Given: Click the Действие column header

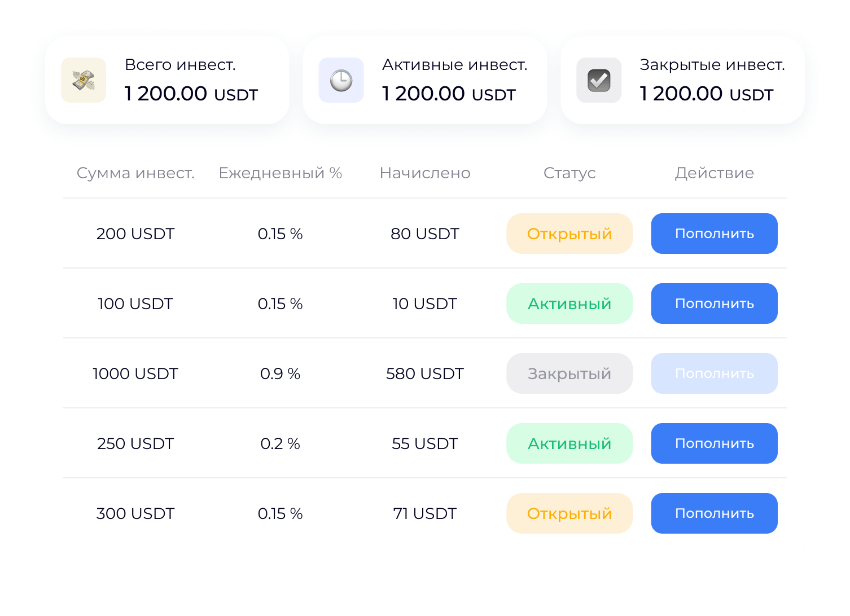Looking at the screenshot, I should pos(714,173).
